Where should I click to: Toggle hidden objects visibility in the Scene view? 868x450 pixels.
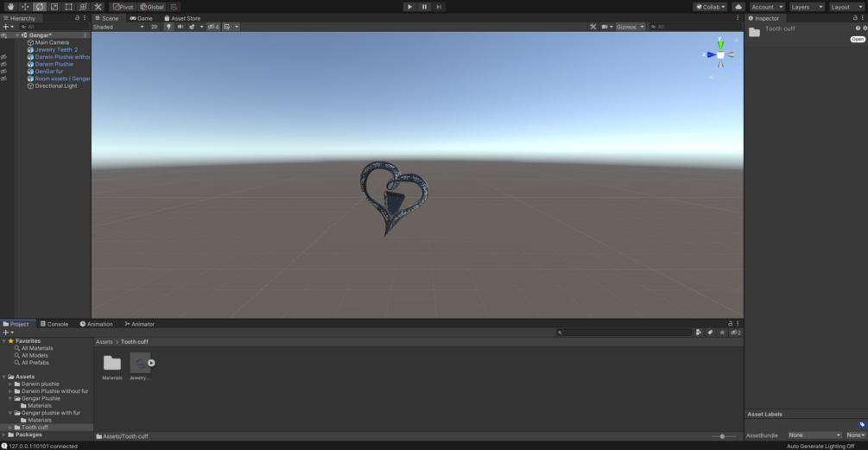point(213,27)
